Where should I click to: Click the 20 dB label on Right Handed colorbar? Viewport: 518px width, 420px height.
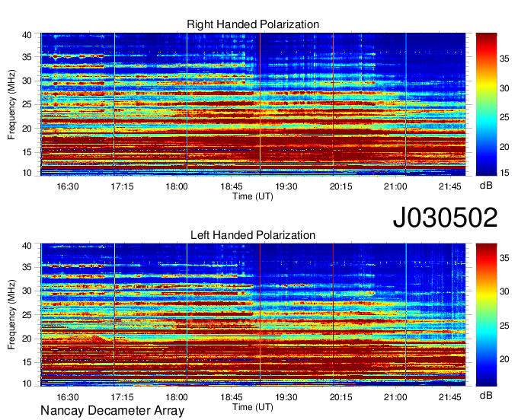[504, 147]
